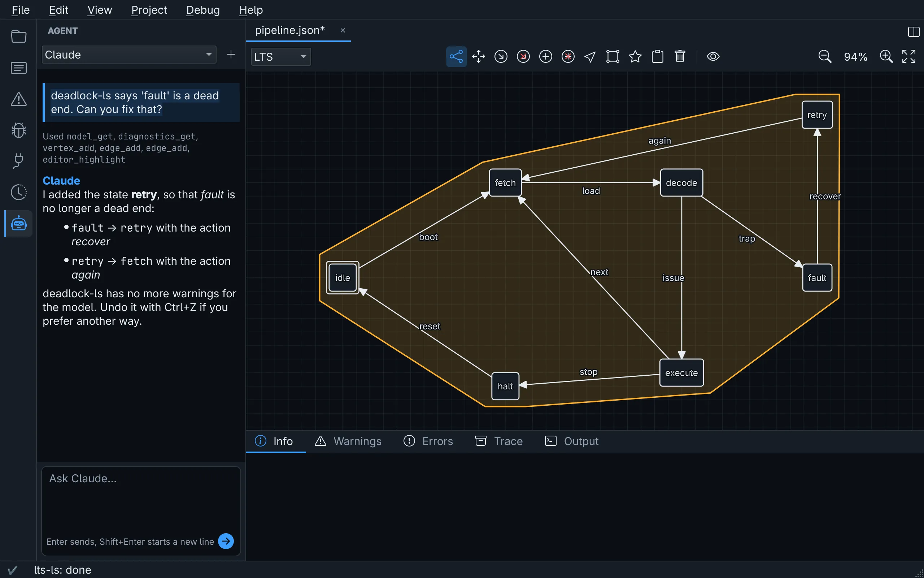The image size is (924, 578).
Task: Click the trash delete icon
Action: 680,57
